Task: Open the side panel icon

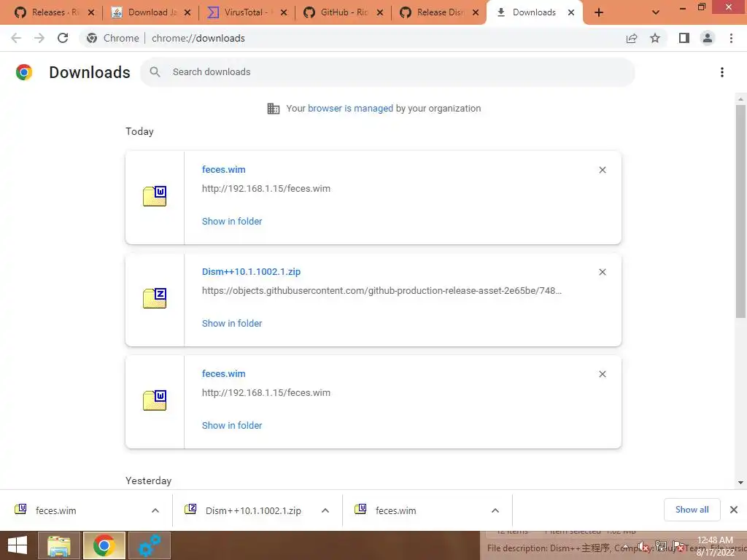Action: [684, 38]
